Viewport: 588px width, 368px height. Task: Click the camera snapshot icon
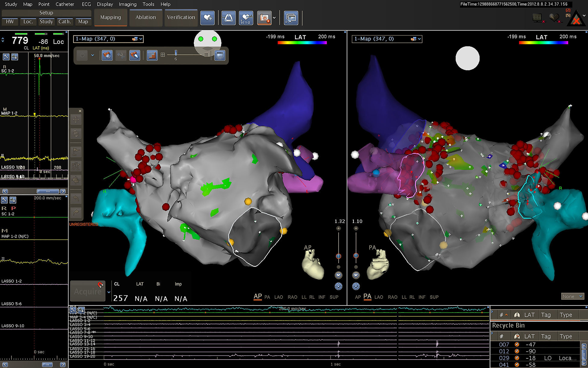264,18
